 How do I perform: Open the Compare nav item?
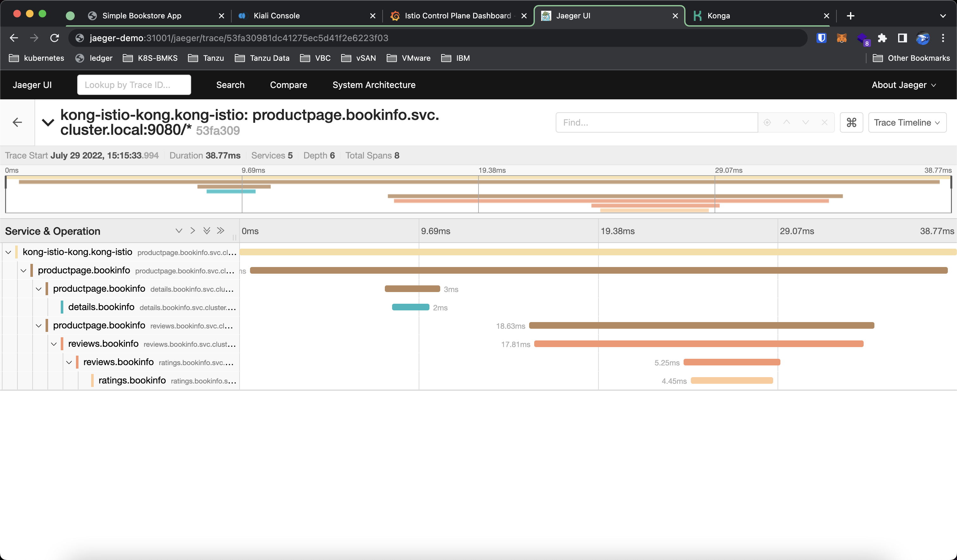pyautogui.click(x=289, y=85)
